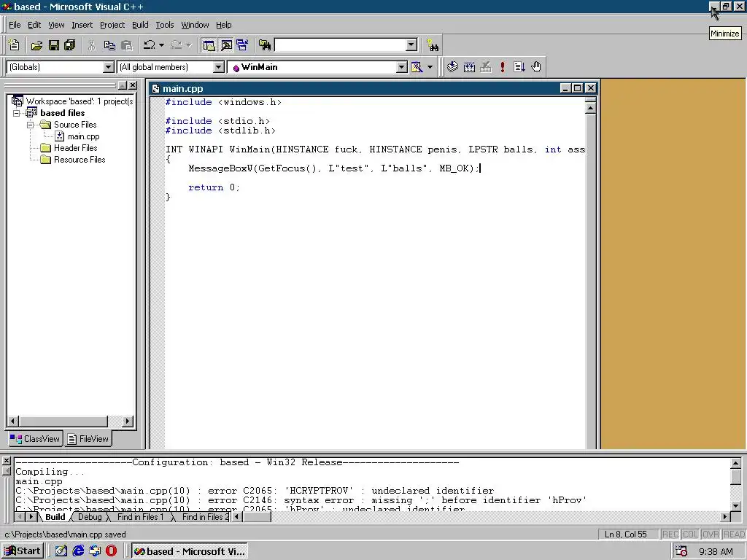Open the (Globals) class dropdown
The image size is (747, 560).
[x=109, y=67]
